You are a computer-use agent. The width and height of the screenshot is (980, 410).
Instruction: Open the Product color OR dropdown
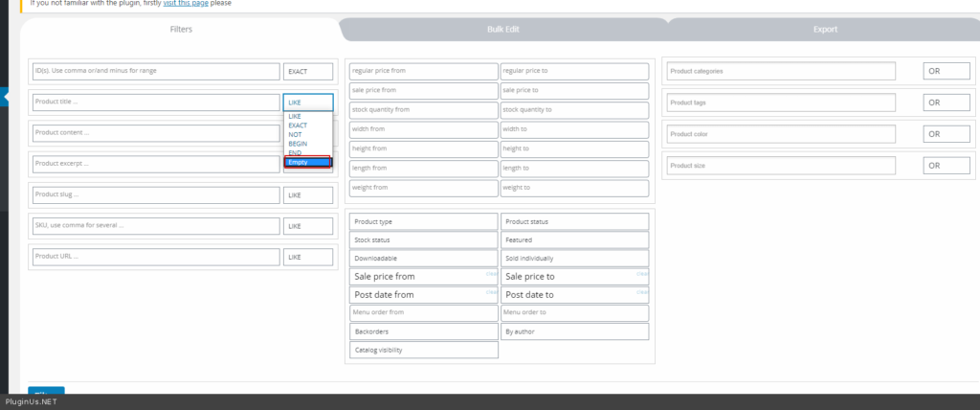click(947, 134)
